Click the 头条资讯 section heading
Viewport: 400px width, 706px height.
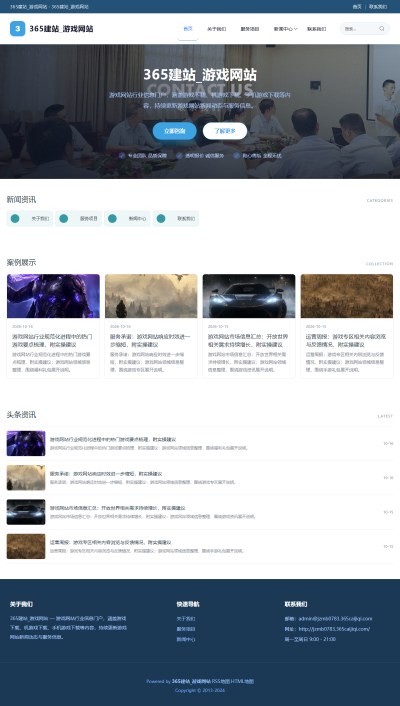click(x=21, y=415)
